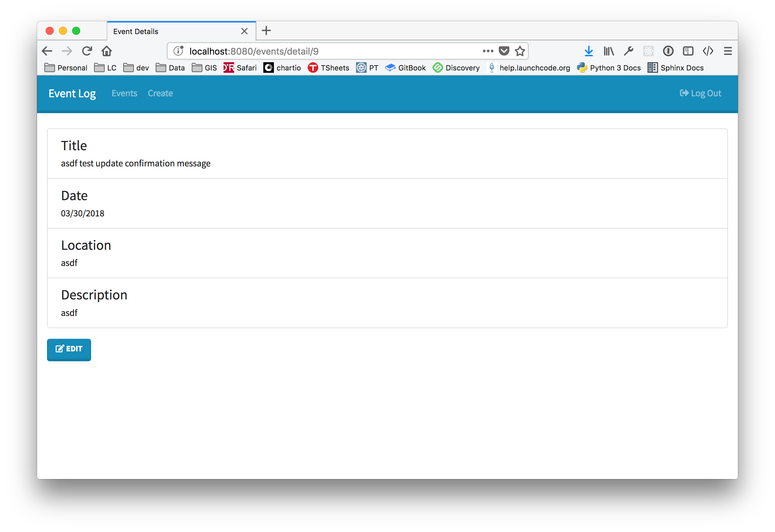Screen dimensions: 775x532
Task: Expand the Personal bookmarks folder
Action: (66, 68)
